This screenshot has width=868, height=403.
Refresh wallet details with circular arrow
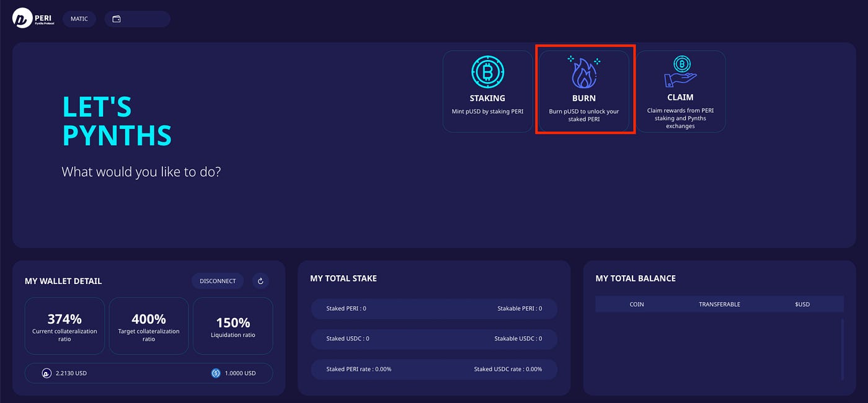(260, 281)
